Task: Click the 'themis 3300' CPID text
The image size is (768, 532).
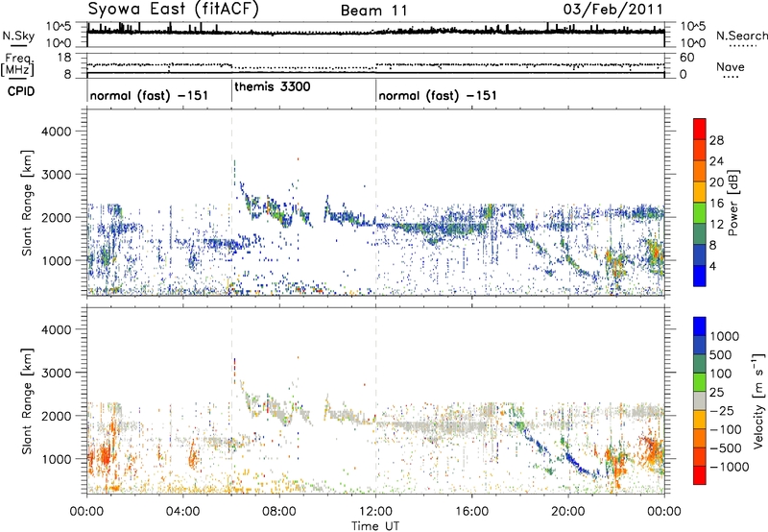Action: (273, 86)
